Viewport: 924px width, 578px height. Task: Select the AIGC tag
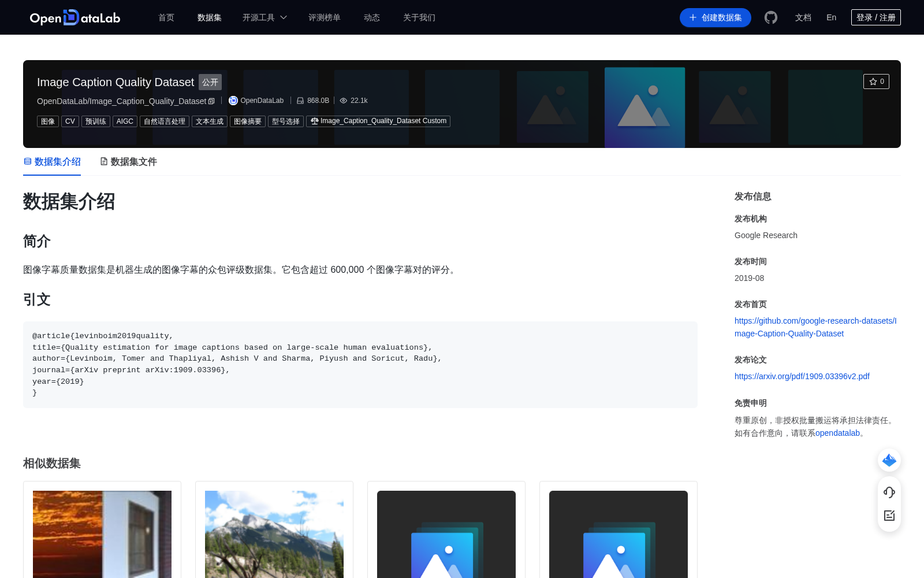(125, 121)
